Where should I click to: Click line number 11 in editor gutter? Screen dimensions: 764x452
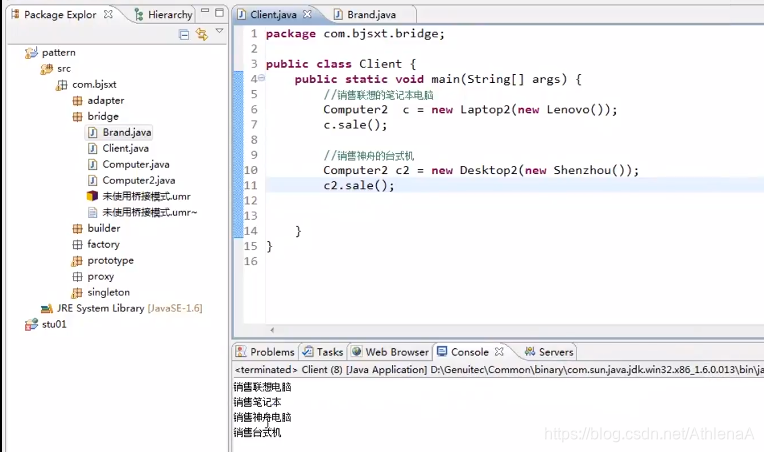pyautogui.click(x=251, y=186)
